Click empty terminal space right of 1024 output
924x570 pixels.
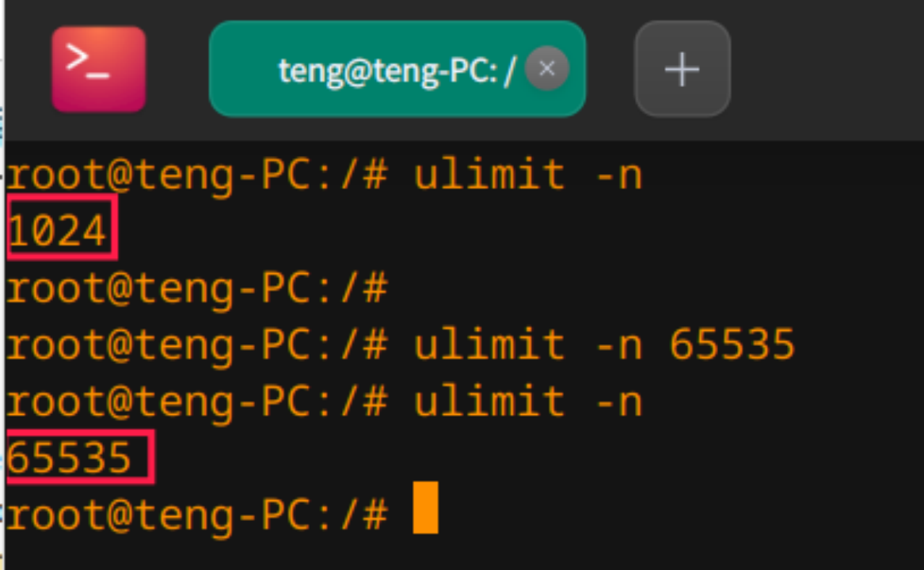pos(519,230)
